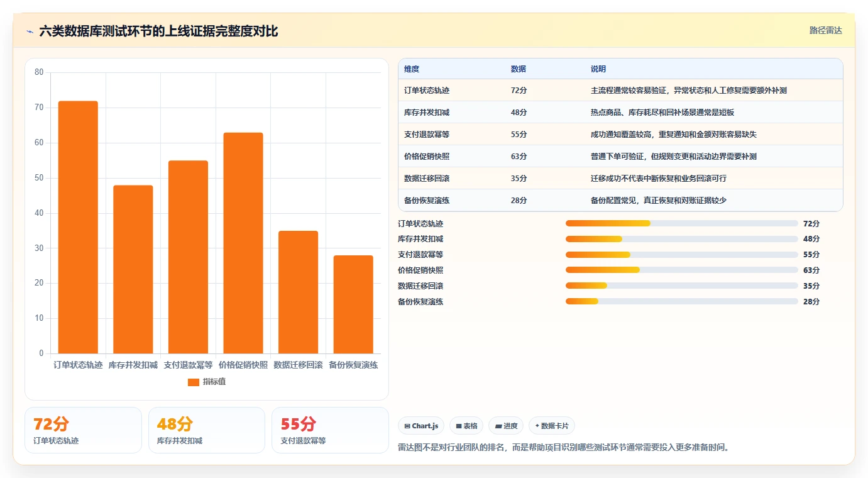The width and height of the screenshot is (868, 478).
Task: Click the 数据卡片 tag
Action: pyautogui.click(x=552, y=426)
